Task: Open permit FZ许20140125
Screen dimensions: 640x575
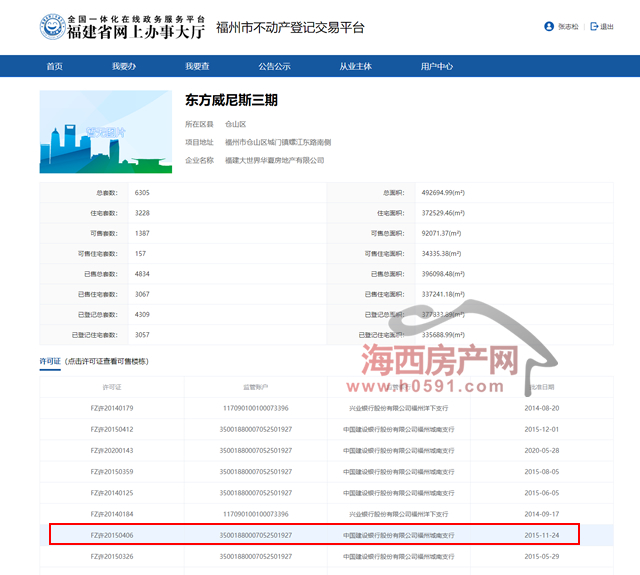Action: pyautogui.click(x=112, y=493)
